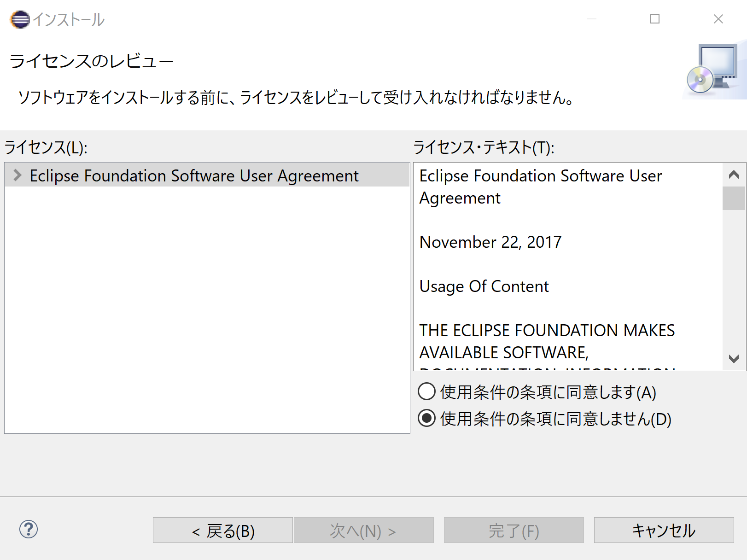
Task: Click the 次へ(N) button
Action: 364,530
